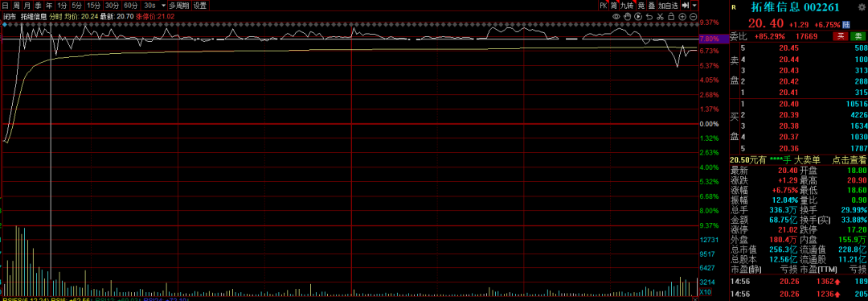Open the gear settings icon beside stock name
The height and width of the screenshot is (301, 868).
[x=862, y=7]
